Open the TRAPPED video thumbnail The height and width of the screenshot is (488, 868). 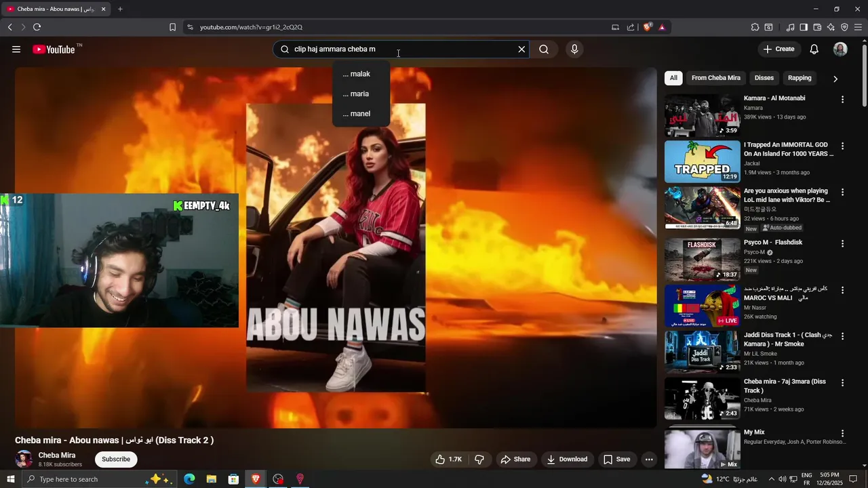click(703, 161)
